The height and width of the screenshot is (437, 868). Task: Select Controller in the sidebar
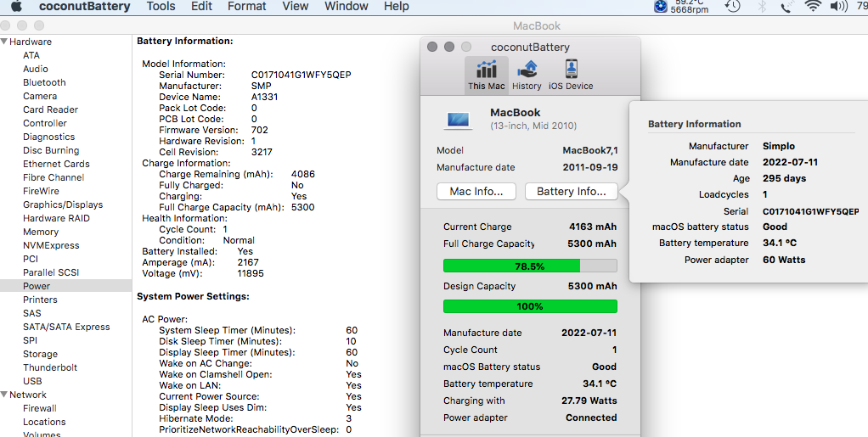point(45,123)
